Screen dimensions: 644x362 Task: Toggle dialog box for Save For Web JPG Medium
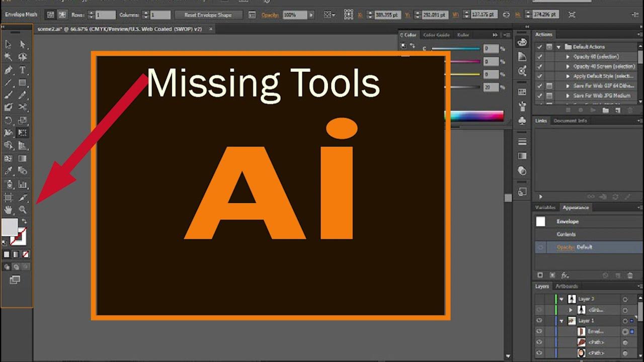click(549, 96)
